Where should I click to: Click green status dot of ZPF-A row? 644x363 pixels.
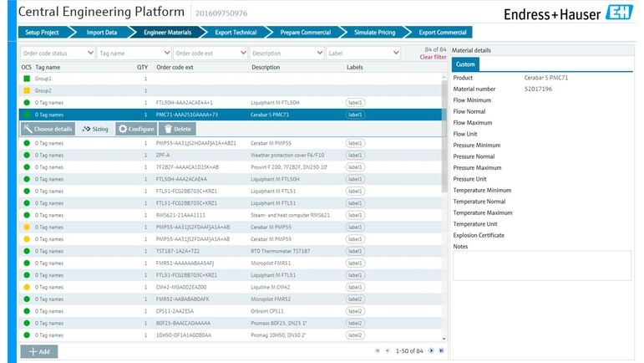coord(27,155)
